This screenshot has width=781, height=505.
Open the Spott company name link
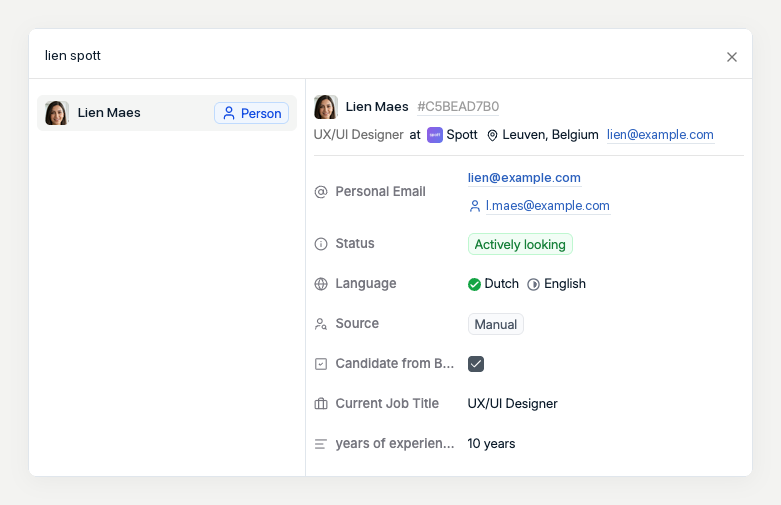(x=462, y=135)
